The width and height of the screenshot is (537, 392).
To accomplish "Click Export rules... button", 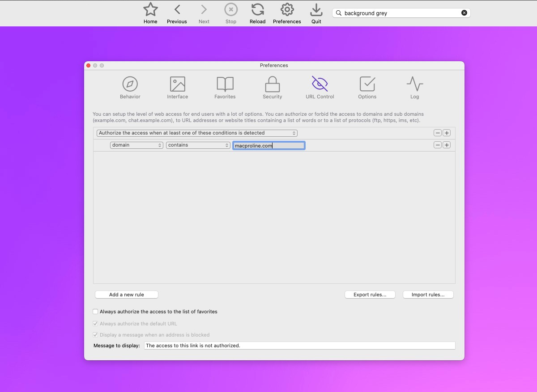I will [x=370, y=295].
